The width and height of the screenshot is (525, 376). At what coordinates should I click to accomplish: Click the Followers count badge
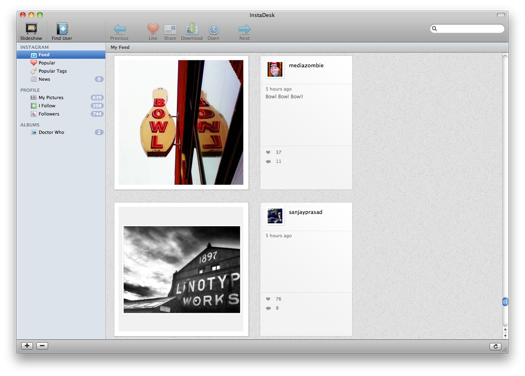(97, 114)
